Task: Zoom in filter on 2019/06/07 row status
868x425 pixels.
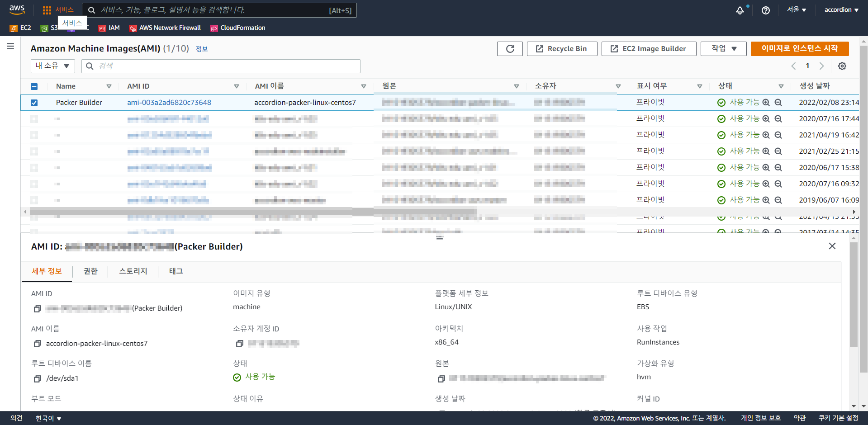Action: (x=766, y=200)
